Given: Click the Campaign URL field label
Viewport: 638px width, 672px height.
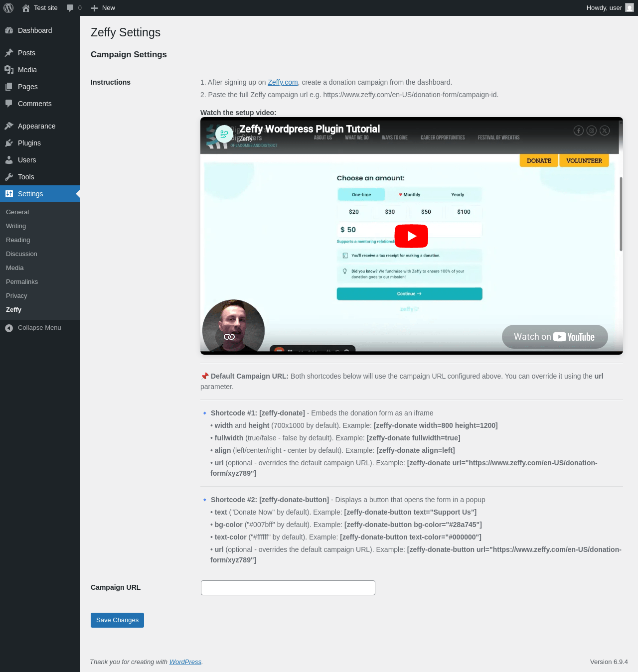Looking at the screenshot, I should (116, 587).
